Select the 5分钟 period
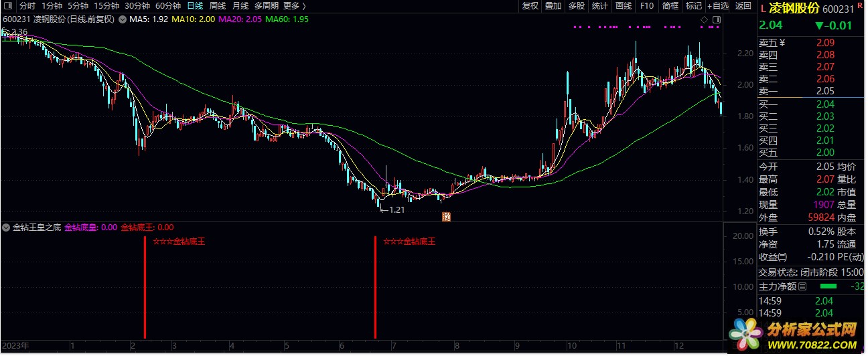The image size is (868, 356). pyautogui.click(x=78, y=6)
